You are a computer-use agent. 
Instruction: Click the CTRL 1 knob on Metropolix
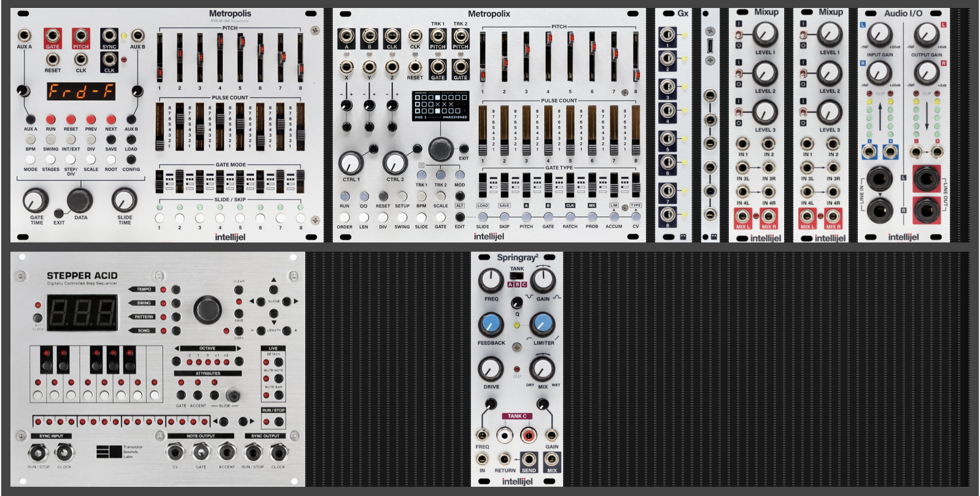pyautogui.click(x=351, y=163)
